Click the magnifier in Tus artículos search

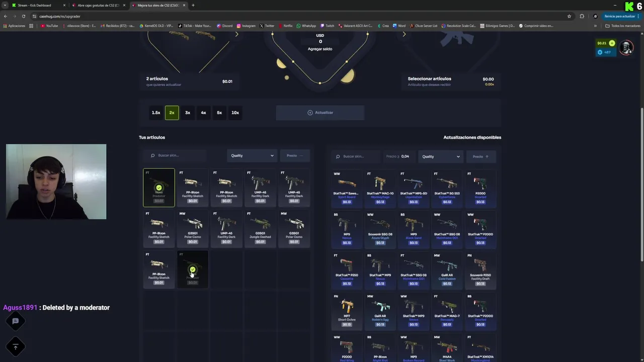click(153, 155)
